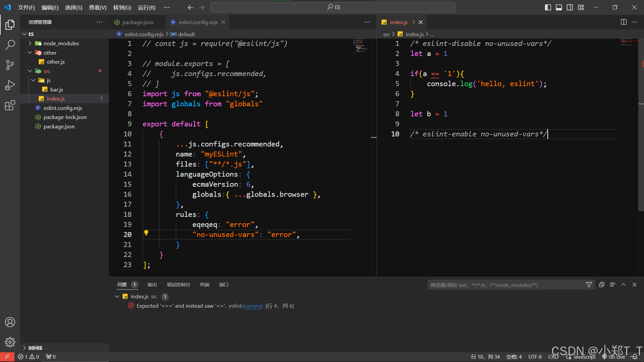Open the Extensions view
Viewport: 644px width, 362px height.
tap(10, 106)
